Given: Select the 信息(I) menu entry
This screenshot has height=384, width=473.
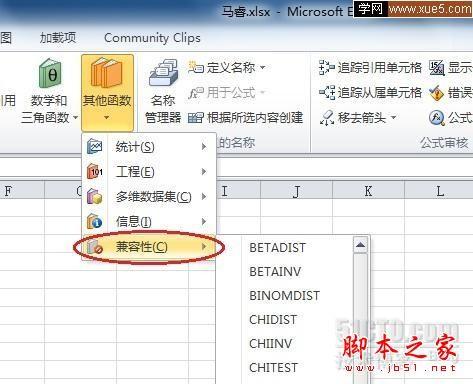Looking at the screenshot, I should coord(149,222).
